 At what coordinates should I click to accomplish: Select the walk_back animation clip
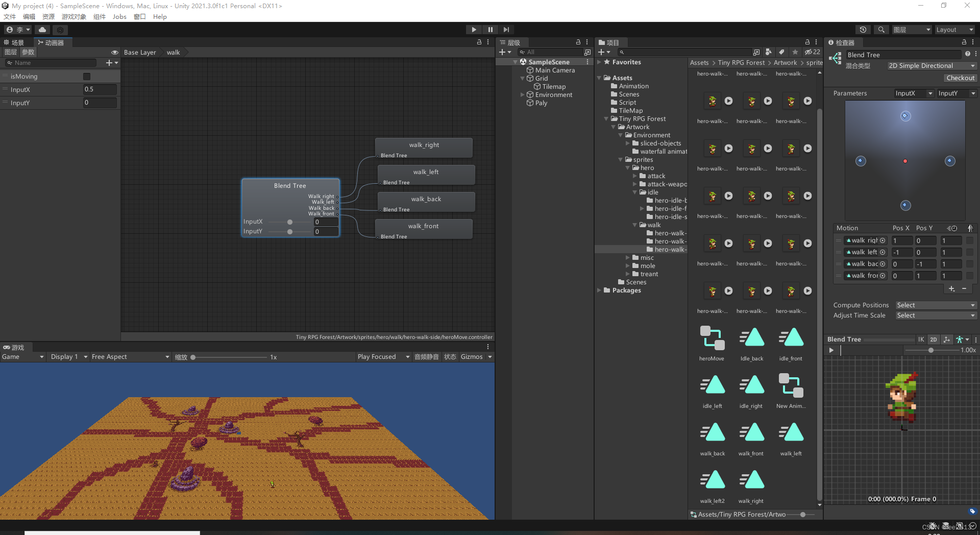click(x=712, y=438)
